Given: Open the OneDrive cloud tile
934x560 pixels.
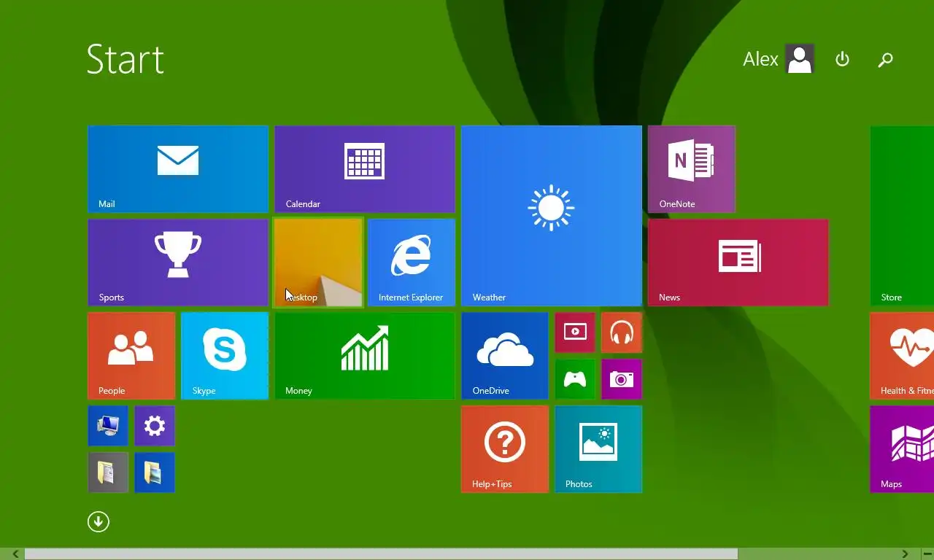Looking at the screenshot, I should [505, 356].
